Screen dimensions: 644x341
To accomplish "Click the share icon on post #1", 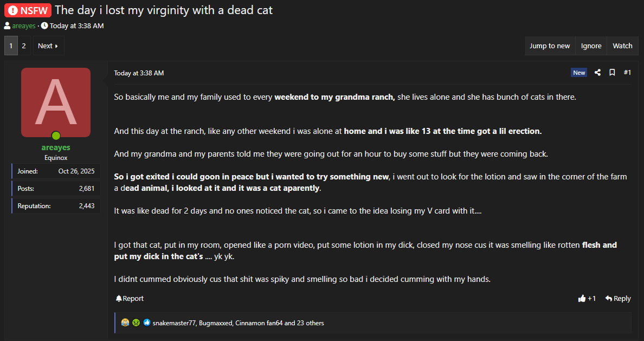I will tap(597, 73).
